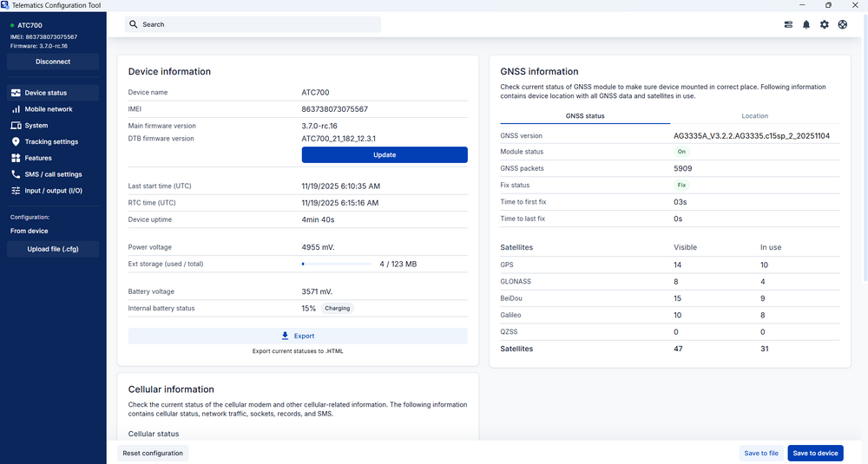Click the Features grid icon in sidebar
The height and width of the screenshot is (464, 868).
(x=16, y=158)
